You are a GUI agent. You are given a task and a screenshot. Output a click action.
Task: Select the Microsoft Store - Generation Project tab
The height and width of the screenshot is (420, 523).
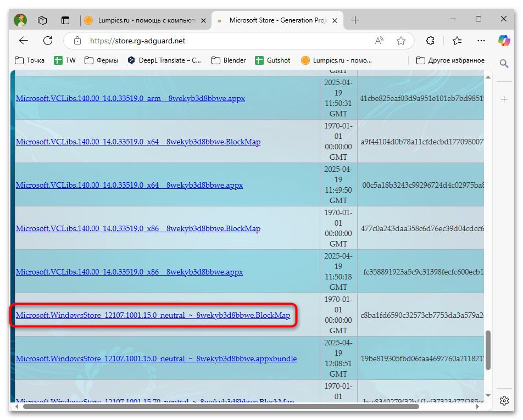pyautogui.click(x=278, y=20)
